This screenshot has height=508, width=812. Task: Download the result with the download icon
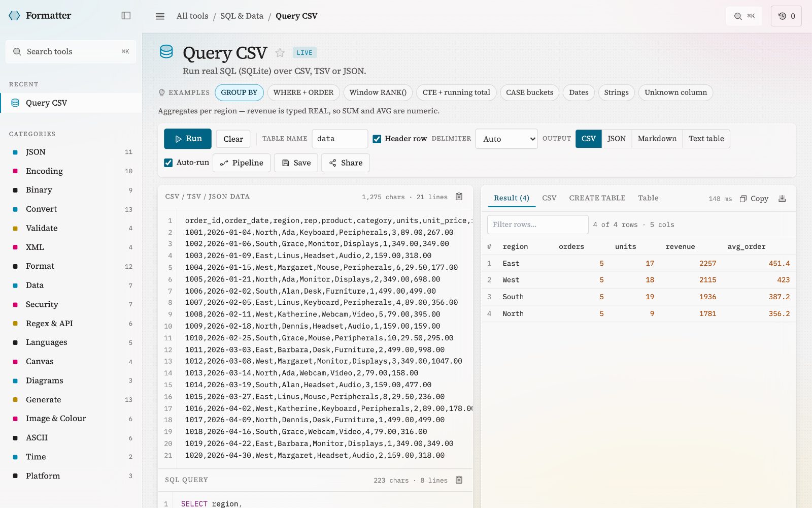tap(782, 199)
